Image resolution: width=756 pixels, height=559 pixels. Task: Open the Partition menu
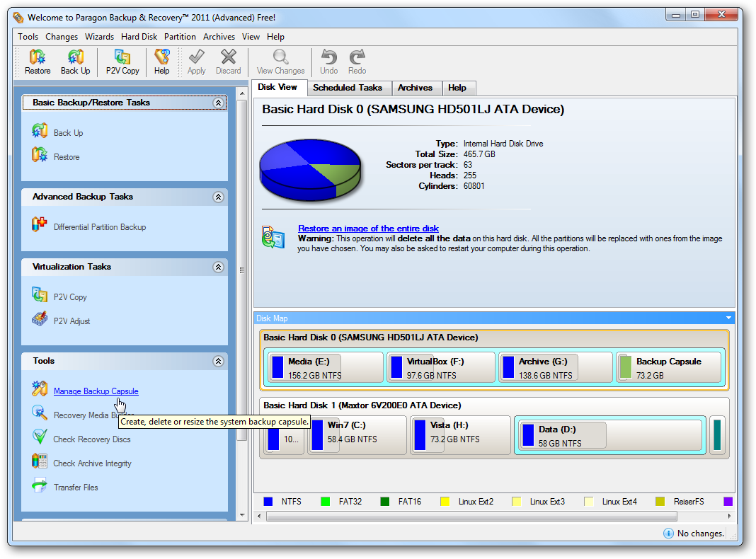pos(180,37)
